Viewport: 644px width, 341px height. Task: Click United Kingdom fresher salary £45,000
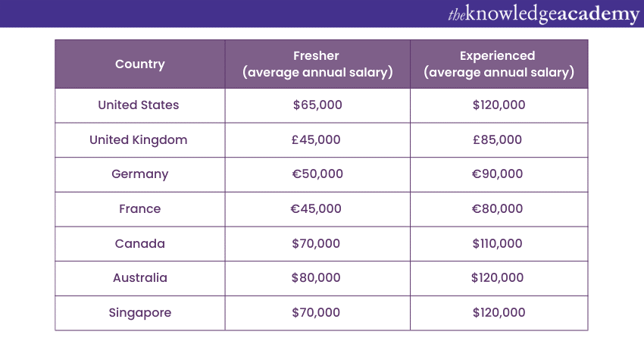(x=317, y=140)
